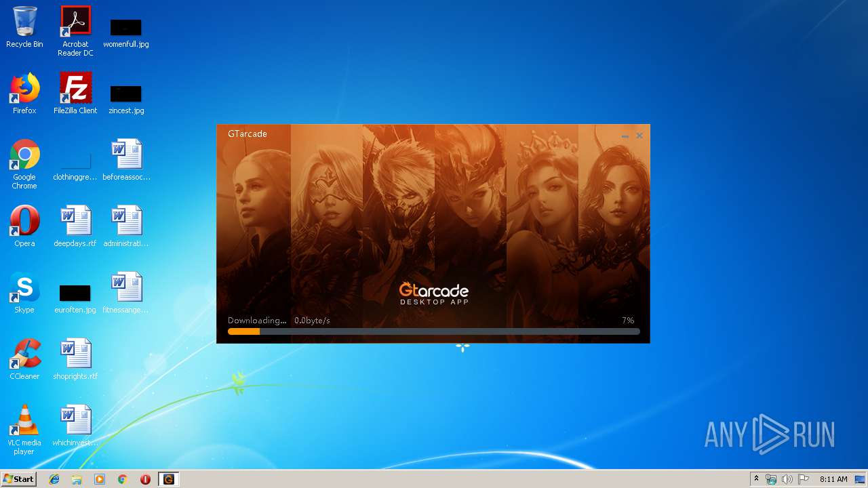Screen dimensions: 868x488
Task: Click the 8:11 AM clock
Action: (833, 479)
